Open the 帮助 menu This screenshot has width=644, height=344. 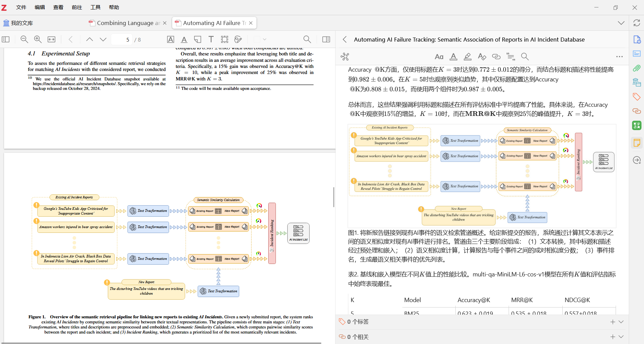(x=114, y=7)
